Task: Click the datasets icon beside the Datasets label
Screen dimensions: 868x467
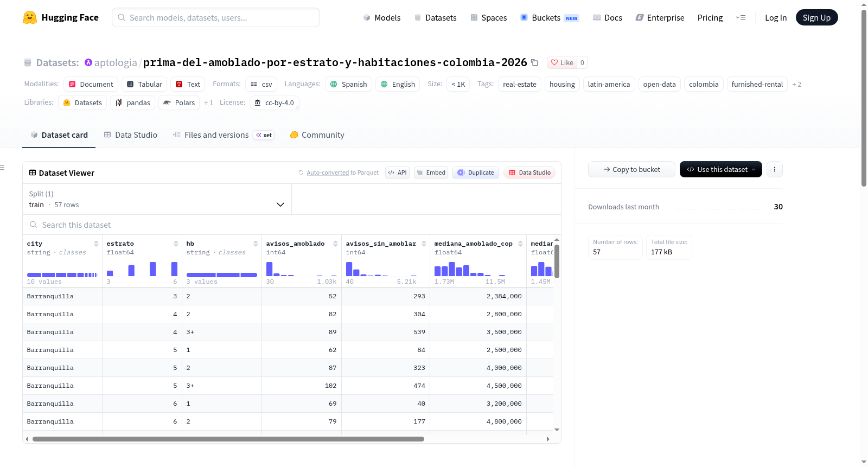Action: 28,62
